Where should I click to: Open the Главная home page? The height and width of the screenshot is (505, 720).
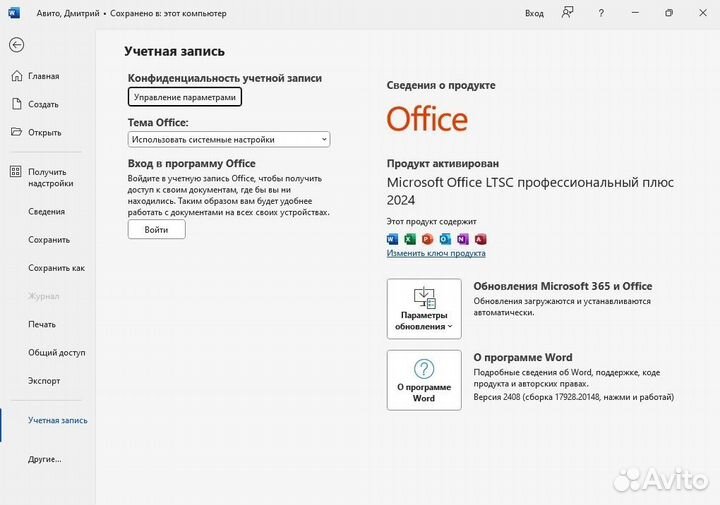[x=44, y=76]
